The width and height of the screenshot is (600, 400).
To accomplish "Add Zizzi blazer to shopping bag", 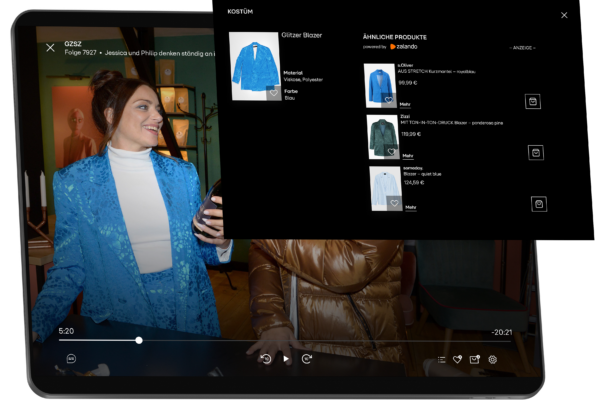I will click(x=536, y=152).
